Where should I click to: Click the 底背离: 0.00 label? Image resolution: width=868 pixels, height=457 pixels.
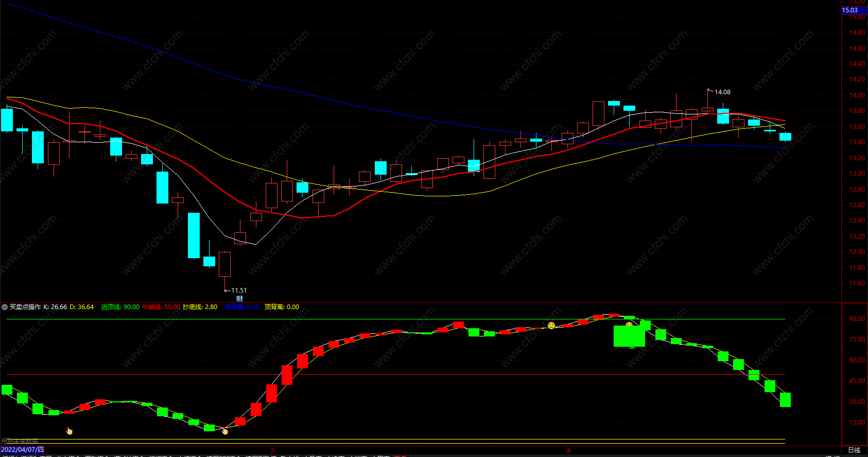[242, 307]
